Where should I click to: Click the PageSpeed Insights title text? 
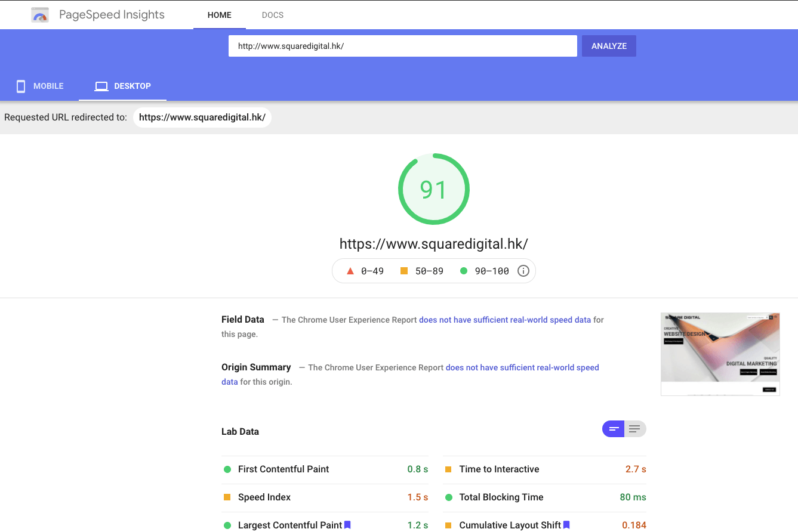(112, 15)
